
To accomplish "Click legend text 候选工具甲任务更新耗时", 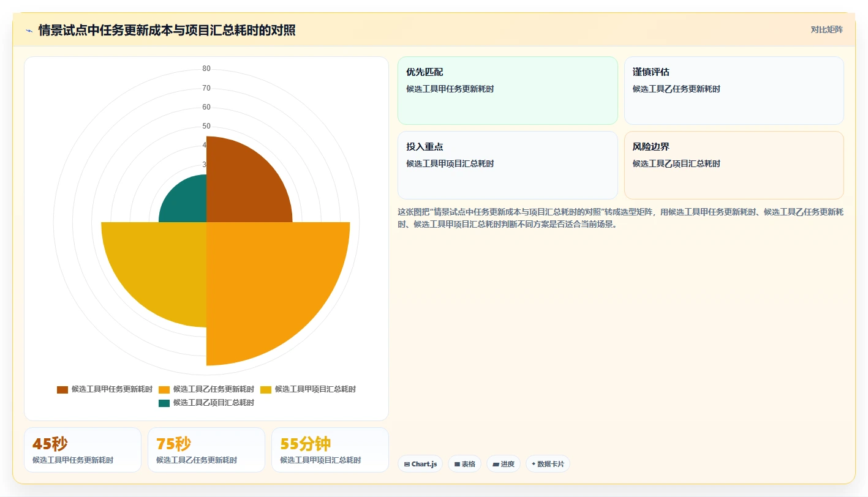I will (112, 389).
